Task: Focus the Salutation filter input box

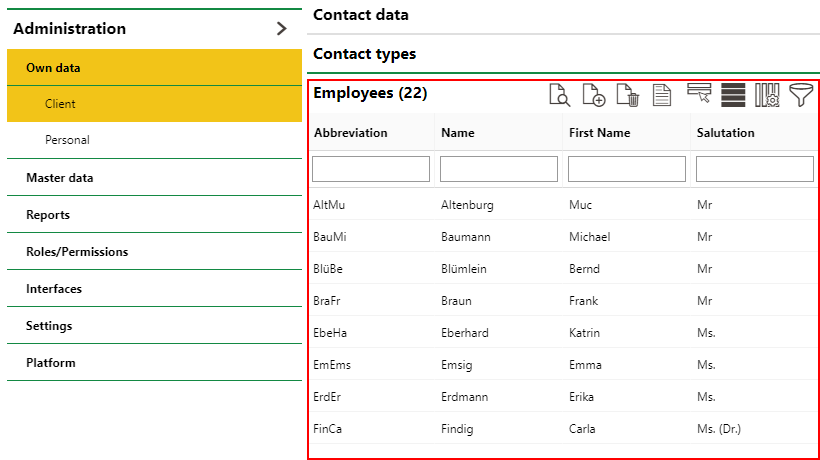Action: pos(755,169)
